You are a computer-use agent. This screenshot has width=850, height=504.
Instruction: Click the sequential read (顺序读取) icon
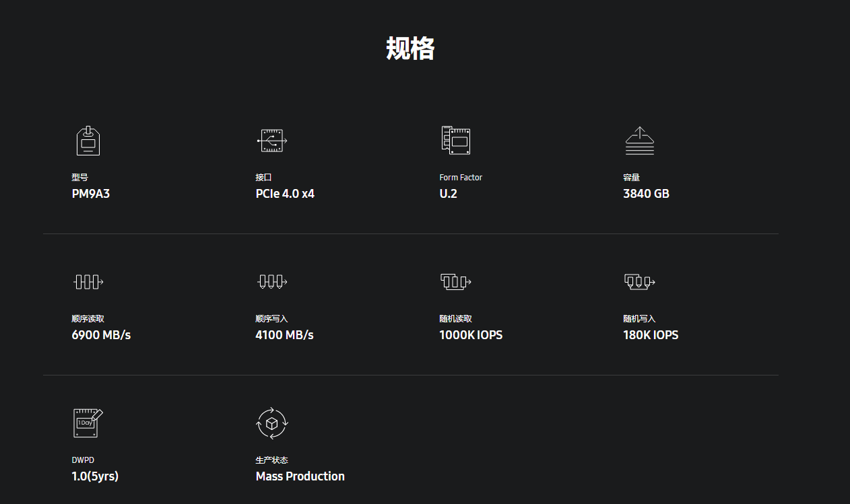pyautogui.click(x=88, y=282)
